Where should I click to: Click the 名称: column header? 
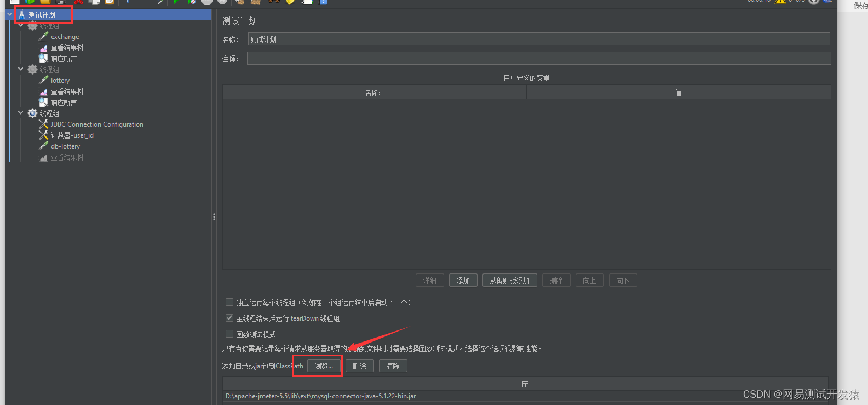(375, 93)
